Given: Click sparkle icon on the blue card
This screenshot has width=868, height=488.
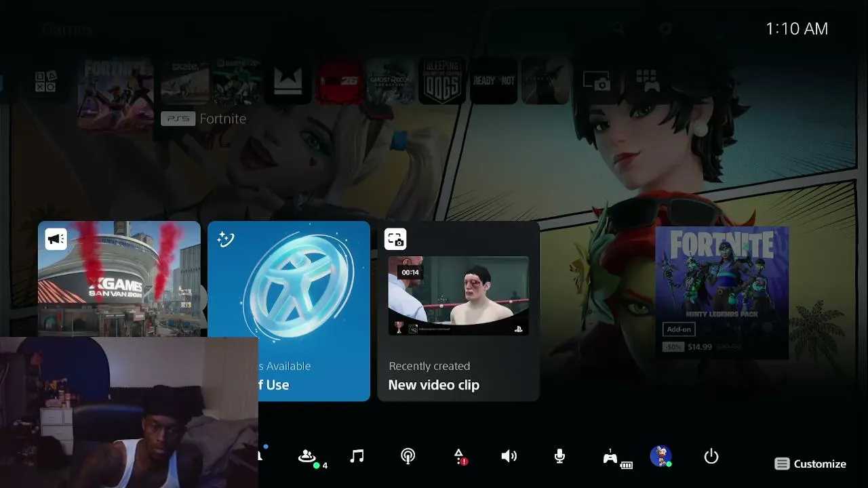Looking at the screenshot, I should [225, 239].
